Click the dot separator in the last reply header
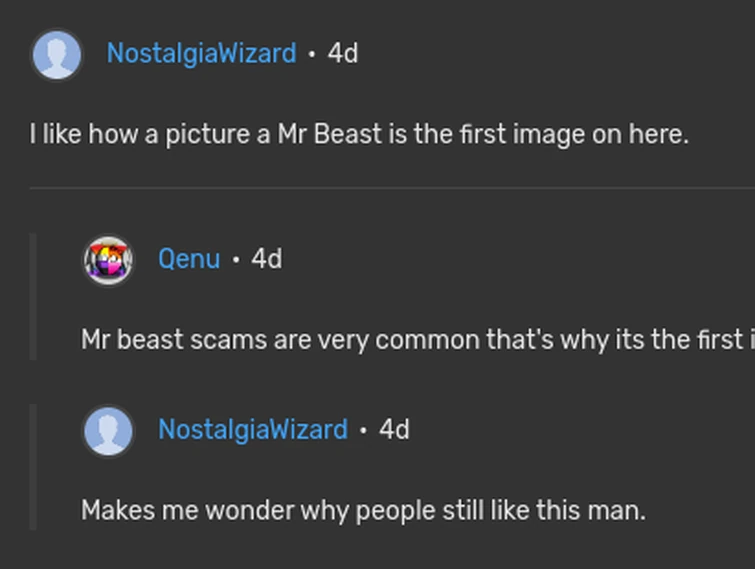Screen dimensions: 755x569 (363, 431)
